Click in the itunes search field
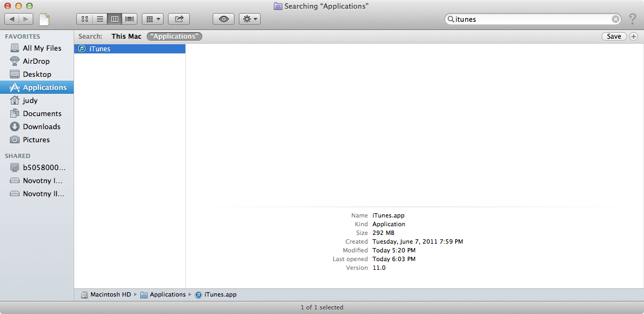The image size is (644, 314). pyautogui.click(x=532, y=19)
